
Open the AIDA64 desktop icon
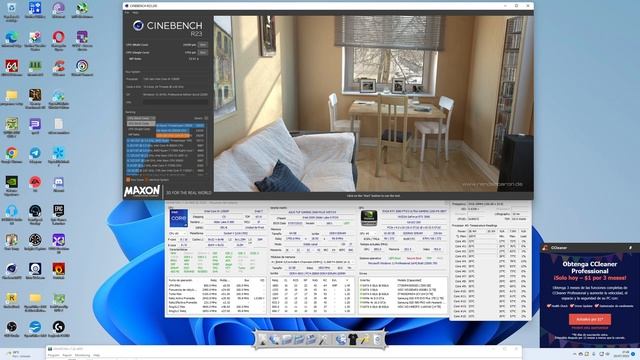pos(11,68)
